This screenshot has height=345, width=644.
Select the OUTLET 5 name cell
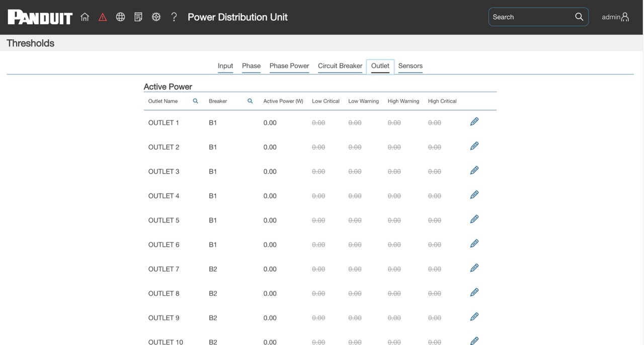pyautogui.click(x=164, y=221)
